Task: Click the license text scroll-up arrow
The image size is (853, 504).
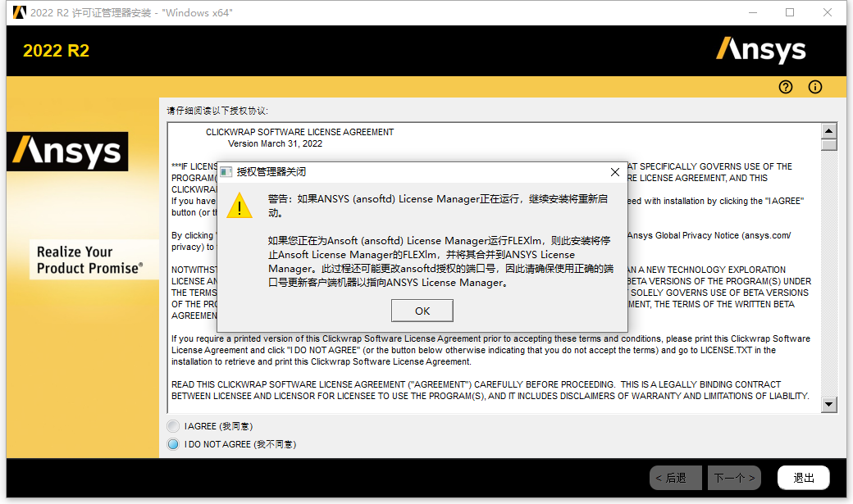Action: (x=828, y=131)
